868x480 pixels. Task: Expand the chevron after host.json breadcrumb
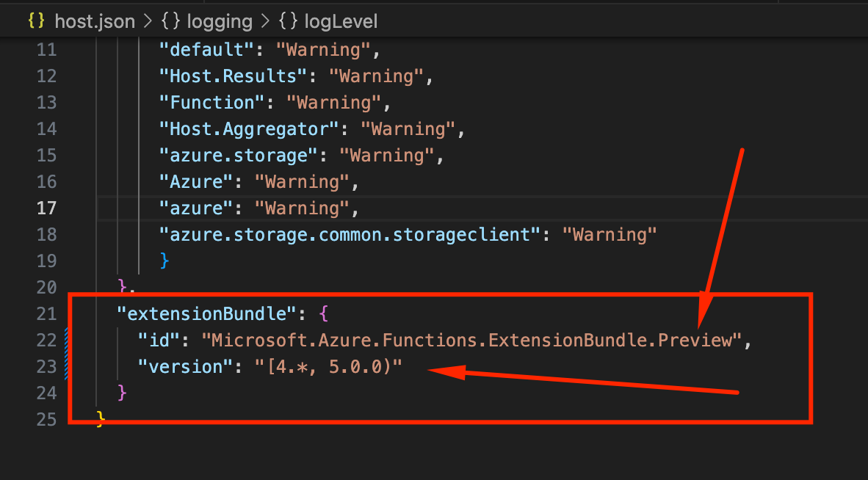point(148,21)
